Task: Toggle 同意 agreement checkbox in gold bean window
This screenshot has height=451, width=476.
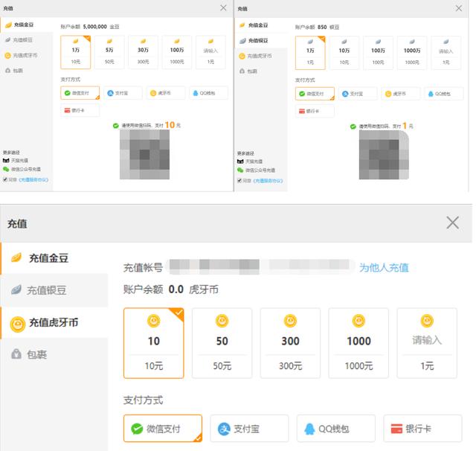Action: 5,179
